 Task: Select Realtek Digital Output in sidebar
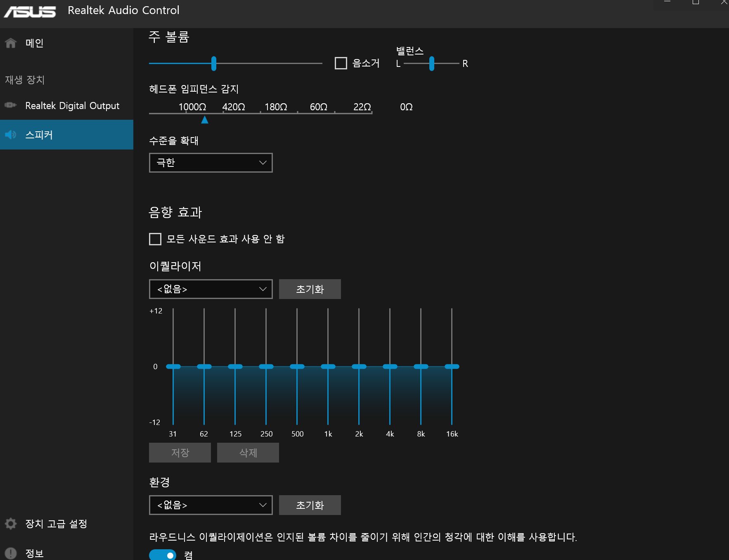[x=72, y=106]
